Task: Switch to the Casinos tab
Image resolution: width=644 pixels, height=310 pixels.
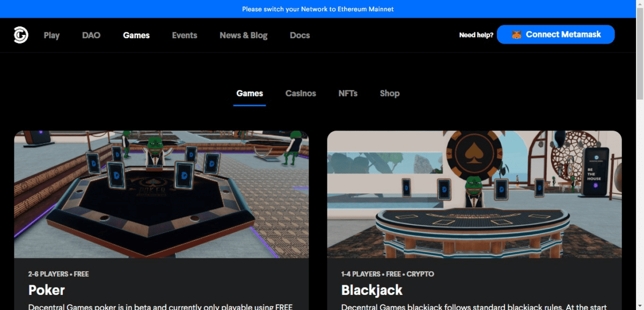Action: coord(301,93)
